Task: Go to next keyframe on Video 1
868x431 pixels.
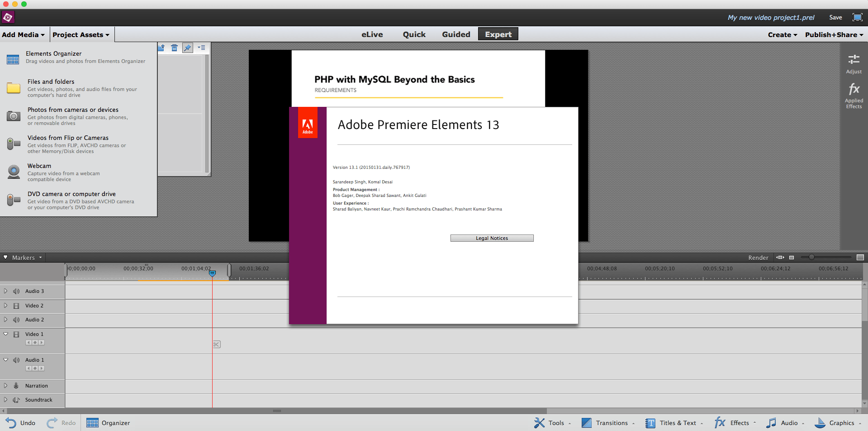Action: pos(42,343)
